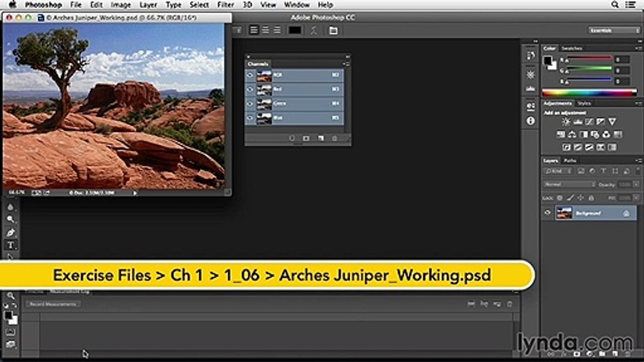The height and width of the screenshot is (362, 644).
Task: Click the Quick Mask mode icon
Action: (x=11, y=332)
